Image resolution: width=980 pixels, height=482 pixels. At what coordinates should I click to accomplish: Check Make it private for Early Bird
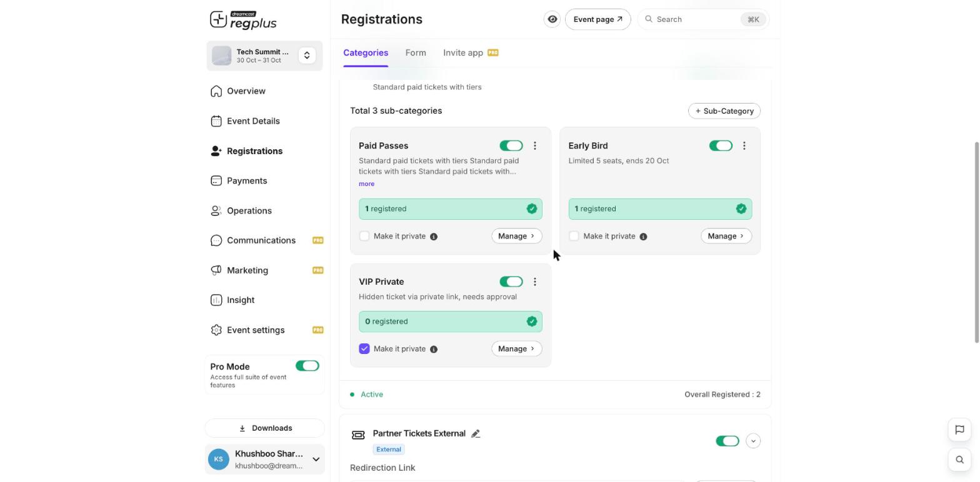tap(574, 236)
